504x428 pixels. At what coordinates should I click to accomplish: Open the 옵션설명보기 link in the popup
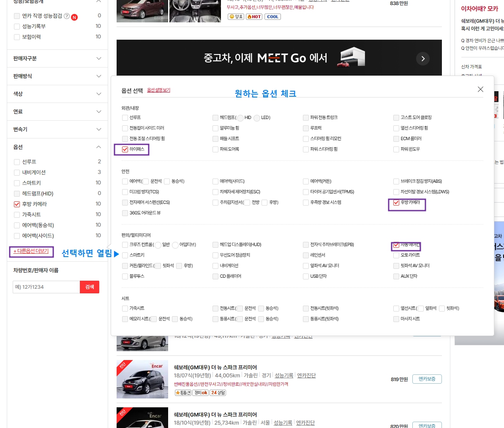tap(158, 90)
